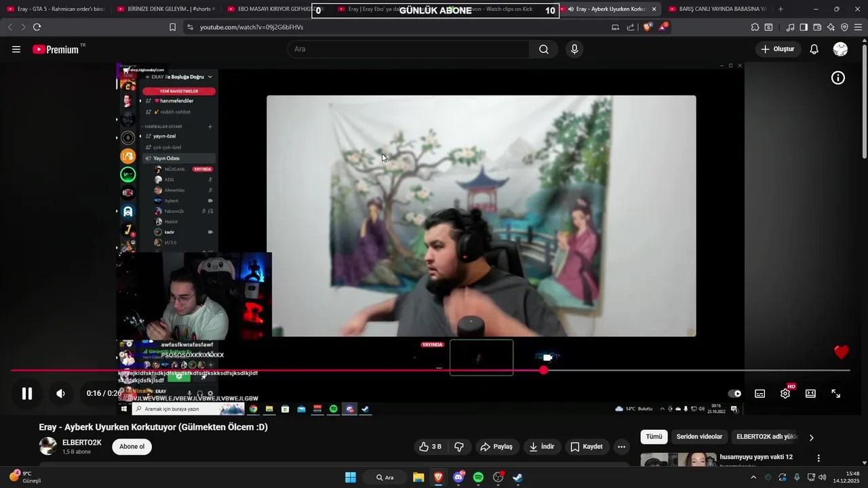Focus the YouTube Ara search field
The height and width of the screenshot is (488, 868).
point(409,49)
